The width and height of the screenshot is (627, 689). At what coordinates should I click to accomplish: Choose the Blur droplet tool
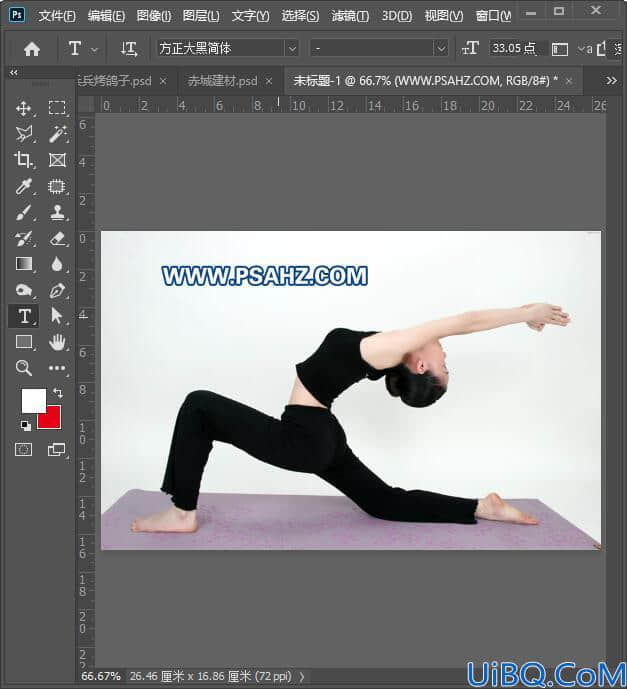[57, 264]
